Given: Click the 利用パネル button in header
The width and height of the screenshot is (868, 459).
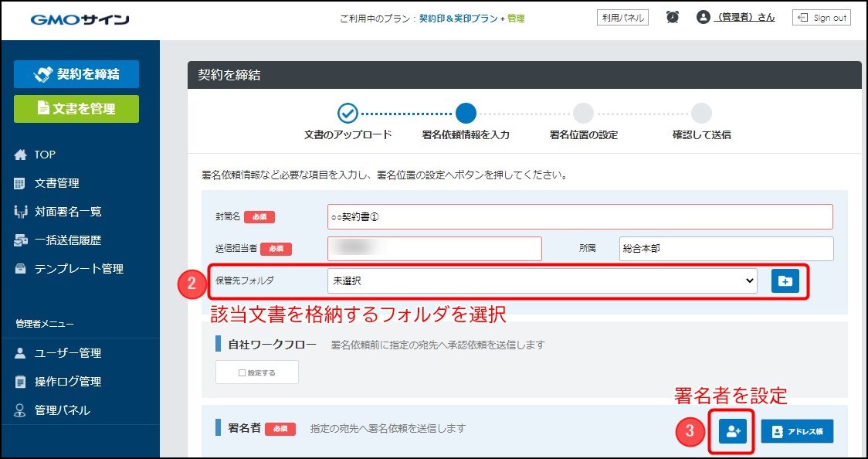Looking at the screenshot, I should 622,17.
